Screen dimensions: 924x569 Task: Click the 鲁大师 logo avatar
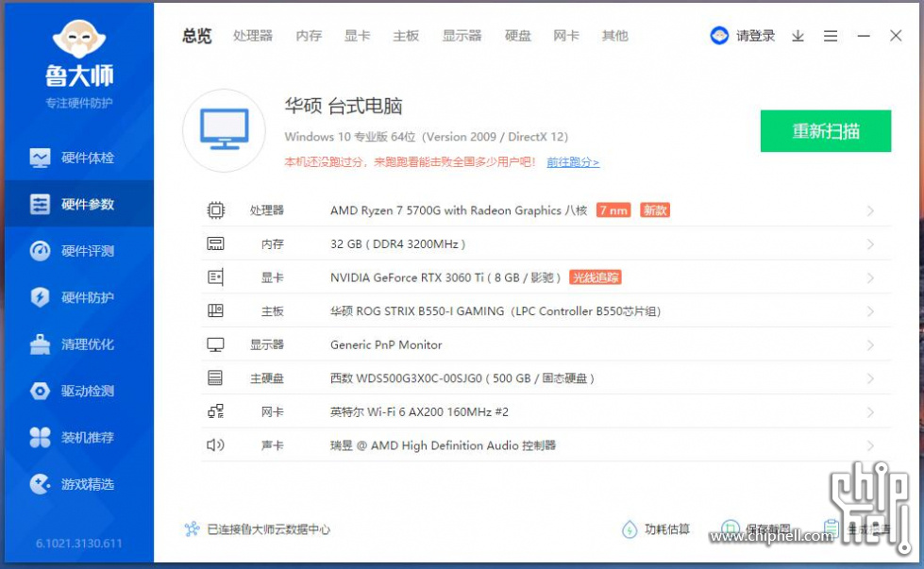tap(79, 39)
